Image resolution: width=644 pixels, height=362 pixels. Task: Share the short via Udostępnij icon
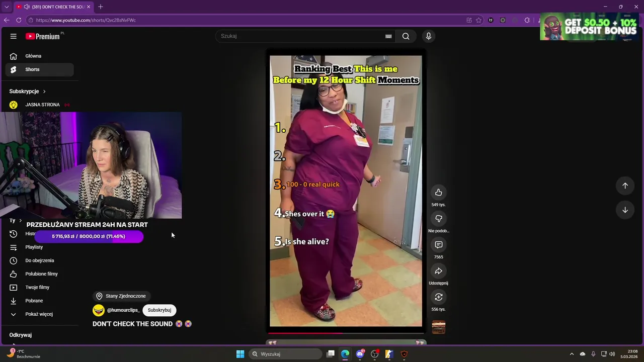coord(439,271)
